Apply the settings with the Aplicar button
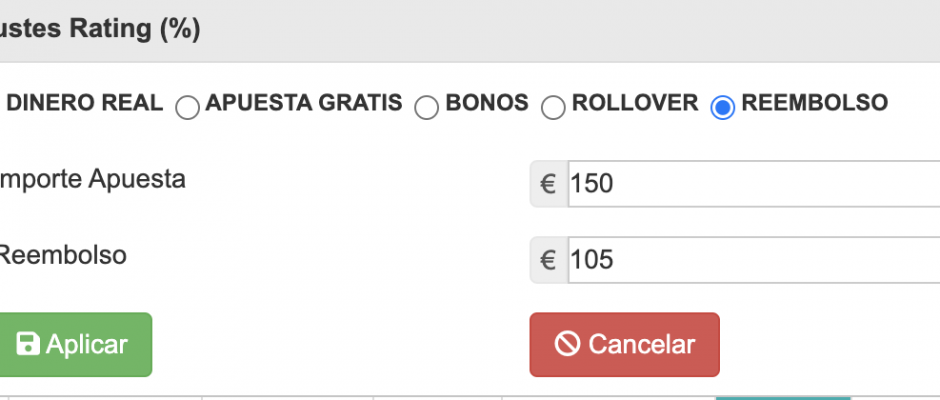 (73, 344)
